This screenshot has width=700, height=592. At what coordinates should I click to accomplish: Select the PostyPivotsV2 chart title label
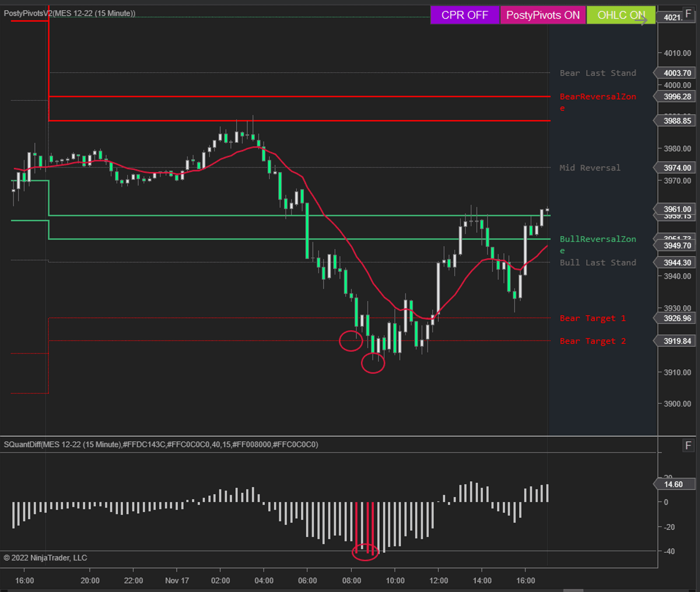(x=69, y=13)
